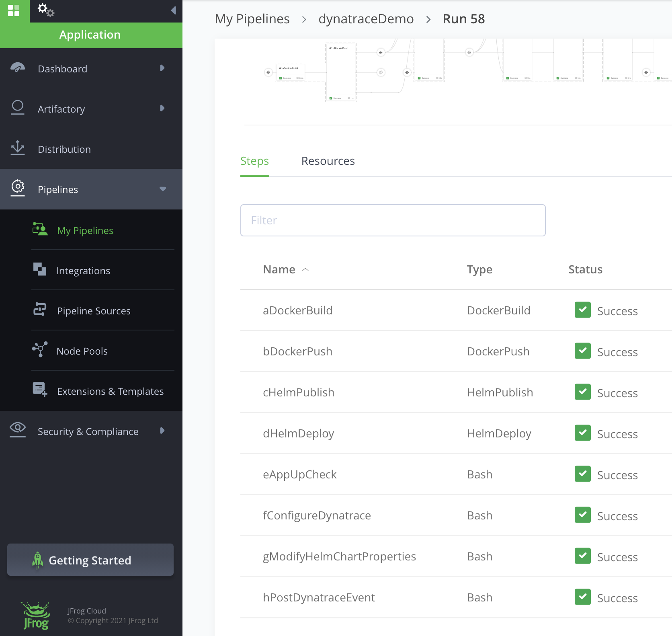The width and height of the screenshot is (672, 636).
Task: Select aDockerBuild node in pipeline diagram
Action: click(x=290, y=72)
